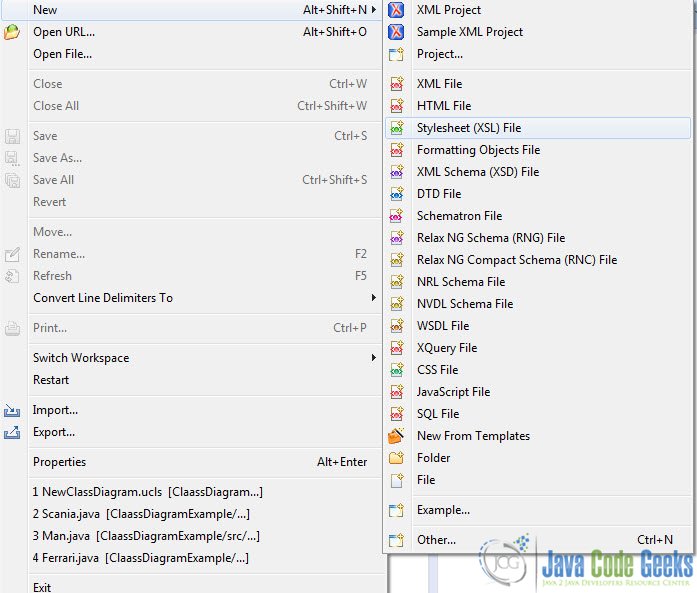
Task: Click the HTML File icon
Action: (x=396, y=106)
